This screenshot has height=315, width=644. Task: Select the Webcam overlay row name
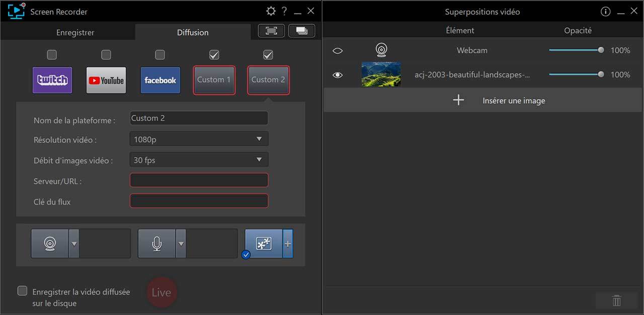tap(472, 50)
